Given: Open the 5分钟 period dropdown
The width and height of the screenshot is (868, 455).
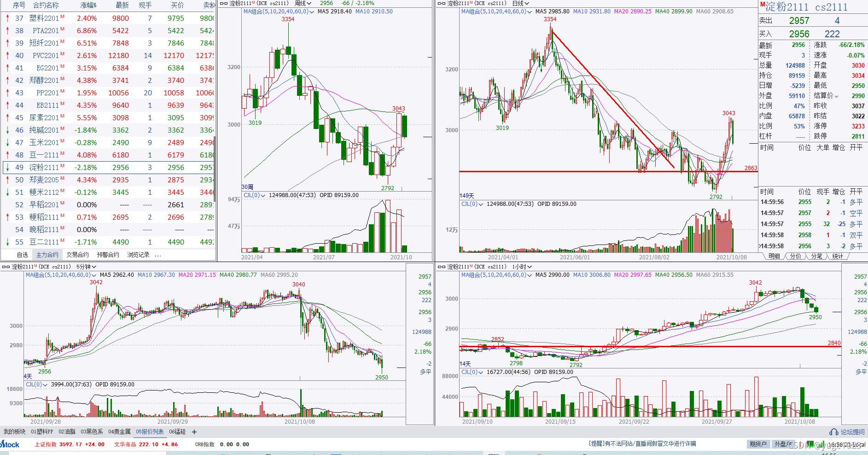Looking at the screenshot, I should click(86, 267).
